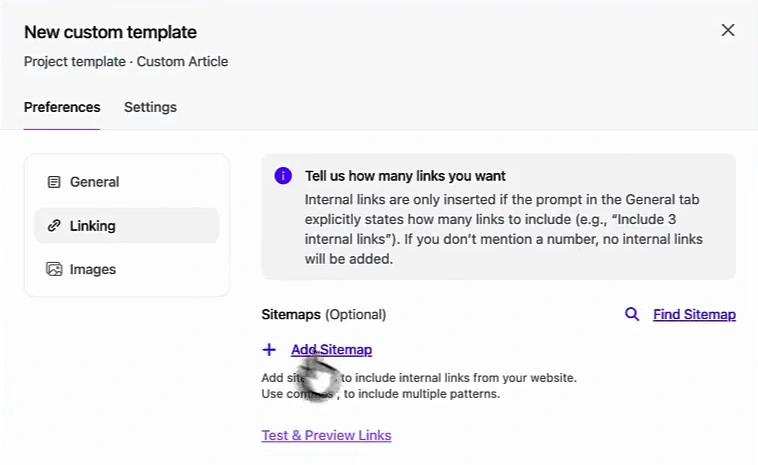Close the New custom template dialog
This screenshot has width=758, height=465.
[x=728, y=30]
